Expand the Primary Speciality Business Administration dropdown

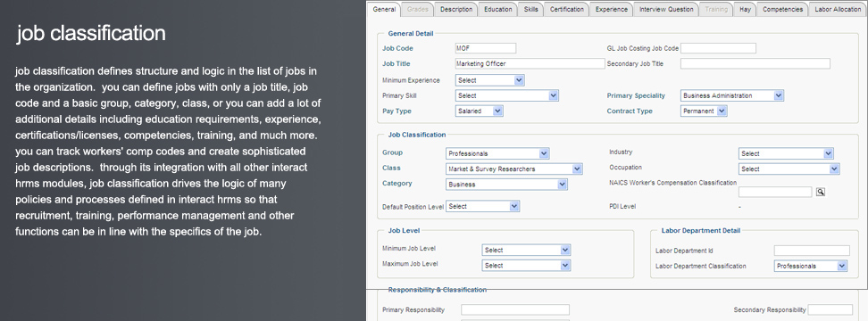[732, 95]
